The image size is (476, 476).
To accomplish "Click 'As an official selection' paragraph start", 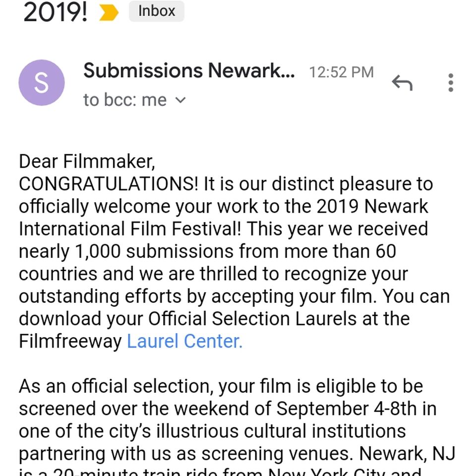I will pyautogui.click(x=116, y=386).
